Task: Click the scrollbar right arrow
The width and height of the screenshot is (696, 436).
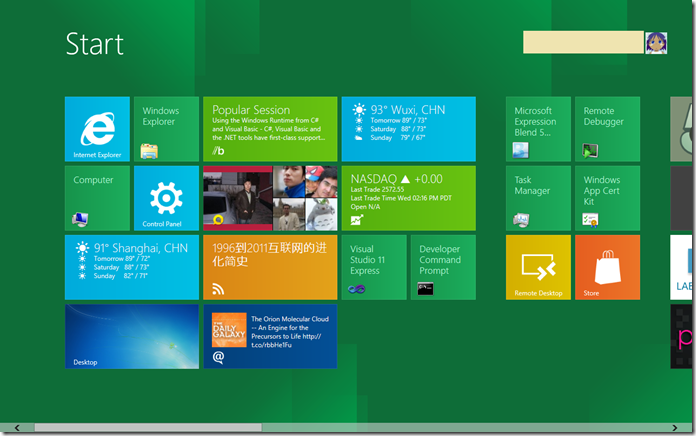Action: point(675,428)
